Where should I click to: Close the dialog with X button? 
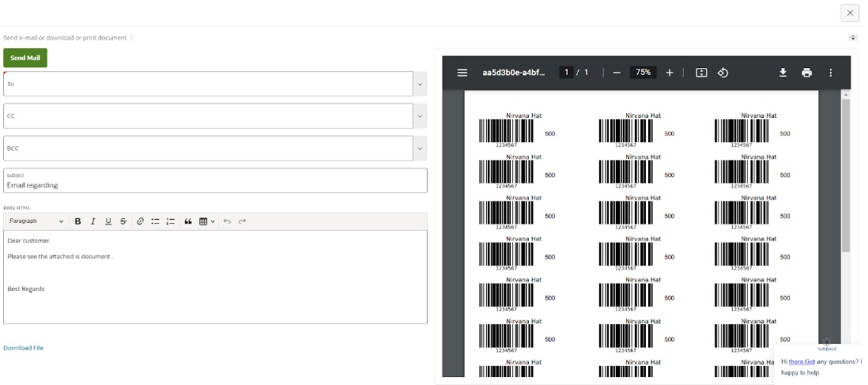(851, 13)
